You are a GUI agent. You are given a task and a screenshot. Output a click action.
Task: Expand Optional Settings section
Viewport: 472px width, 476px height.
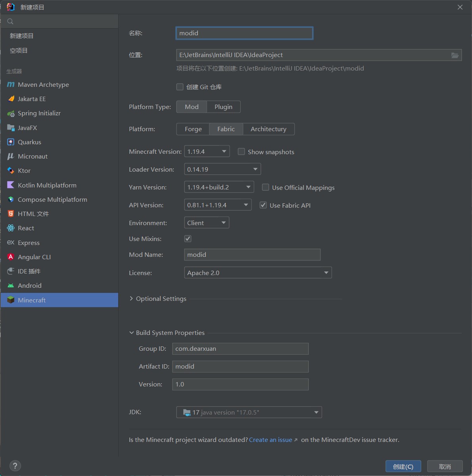(x=158, y=298)
